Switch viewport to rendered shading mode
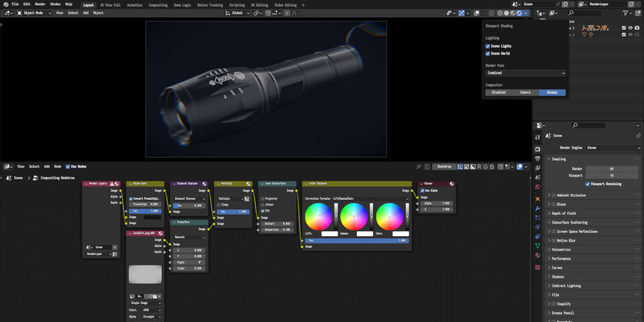Screen dimensions: 644x322 (x=519, y=13)
